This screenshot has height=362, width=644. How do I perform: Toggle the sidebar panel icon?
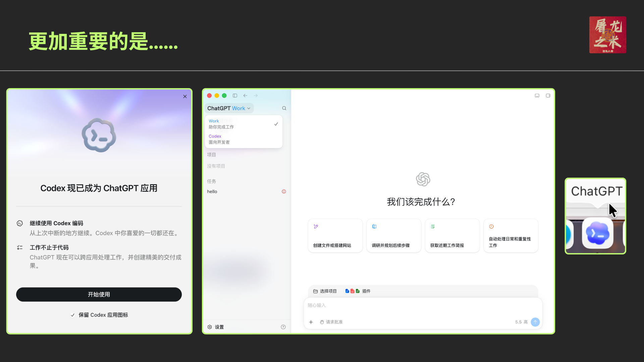pyautogui.click(x=235, y=96)
